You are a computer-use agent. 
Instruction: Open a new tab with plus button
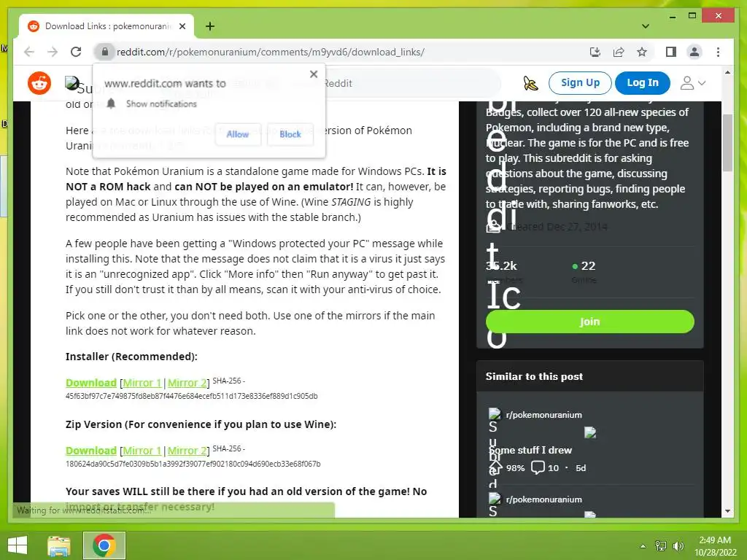[x=210, y=26]
